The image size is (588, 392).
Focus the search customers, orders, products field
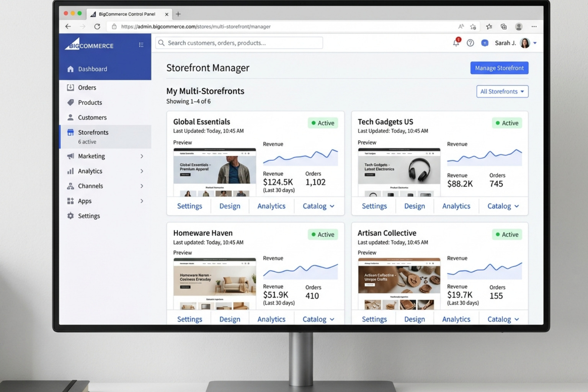[x=239, y=43]
